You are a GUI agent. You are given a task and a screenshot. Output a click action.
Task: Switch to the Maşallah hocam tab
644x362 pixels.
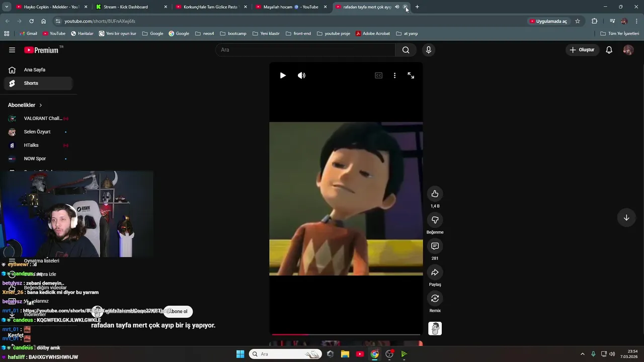point(290,7)
